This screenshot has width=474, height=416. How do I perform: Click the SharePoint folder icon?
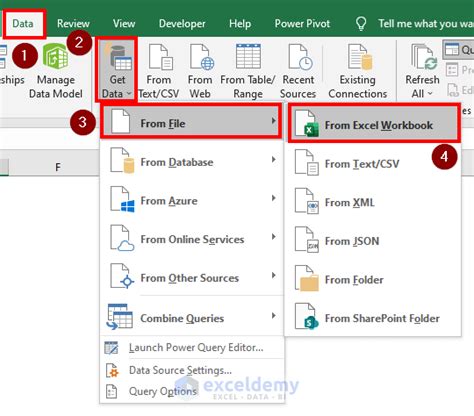(307, 317)
